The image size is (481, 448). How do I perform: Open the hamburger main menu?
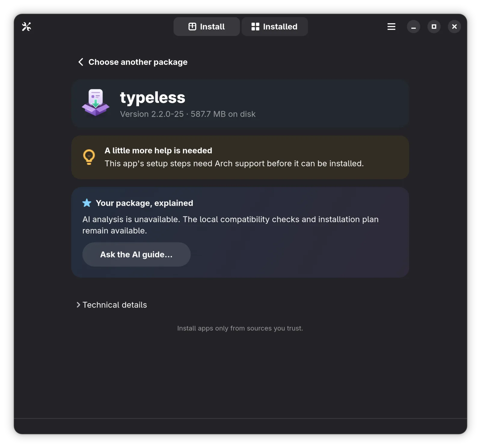[391, 27]
